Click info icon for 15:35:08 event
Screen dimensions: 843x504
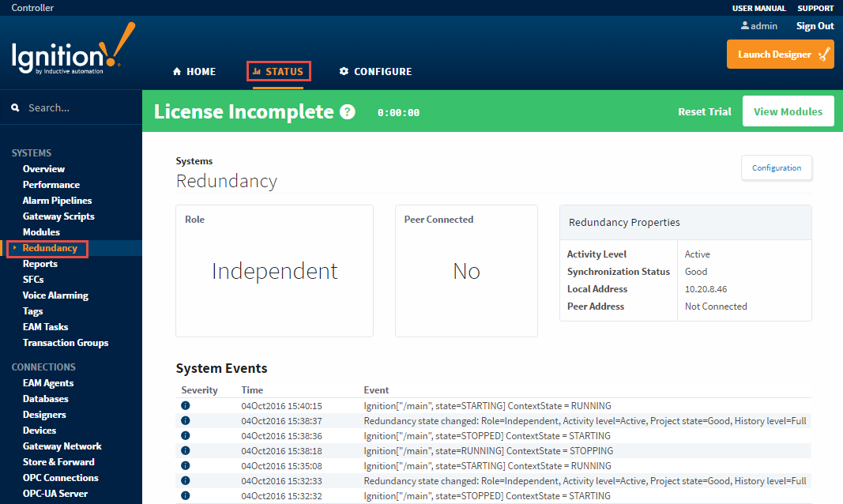pos(186,465)
